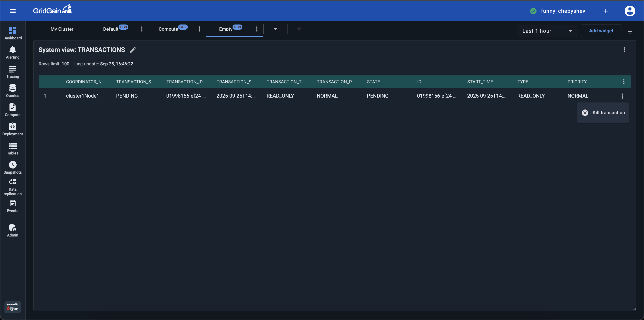Screen dimensions: 644x320
Task: Expand the Last 1 hour dropdown
Action: click(547, 31)
